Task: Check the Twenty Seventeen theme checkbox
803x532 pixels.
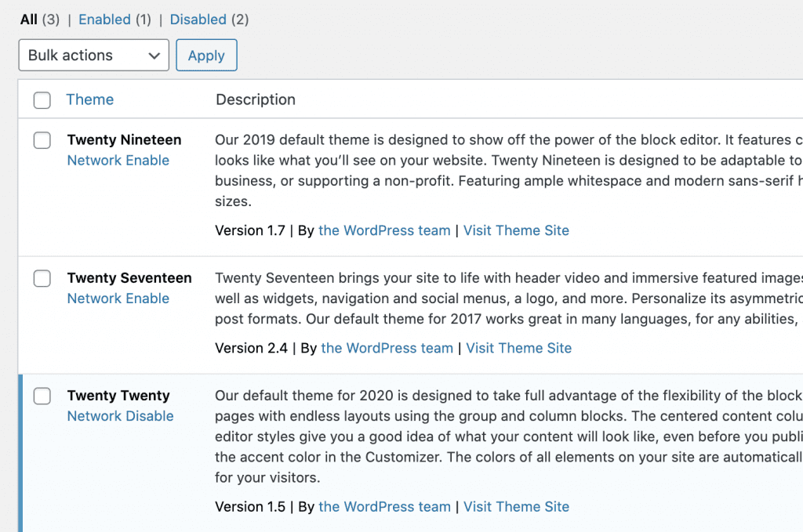Action: pos(42,278)
